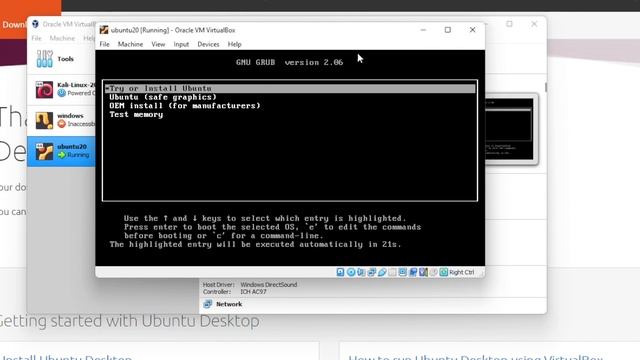Click the display settings icon in VM status bar
The width and height of the screenshot is (640, 360).
(402, 272)
